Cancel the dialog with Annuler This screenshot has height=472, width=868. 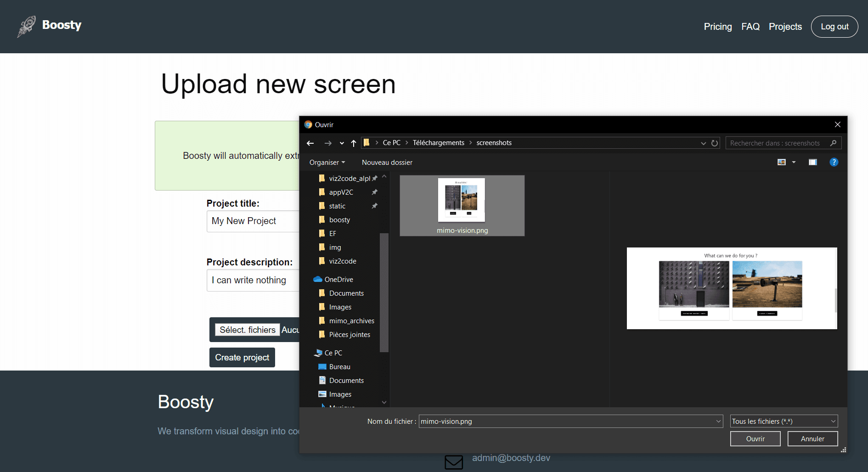tap(812, 439)
